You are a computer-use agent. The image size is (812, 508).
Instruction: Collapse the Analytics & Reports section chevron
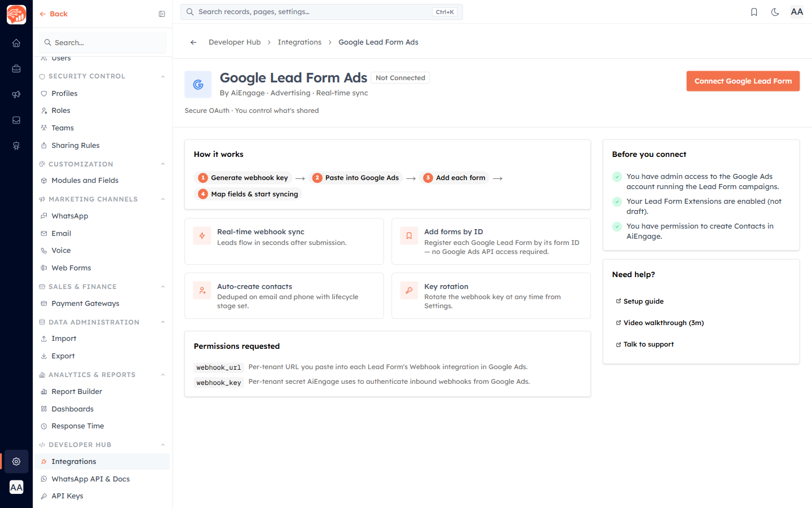[163, 375]
